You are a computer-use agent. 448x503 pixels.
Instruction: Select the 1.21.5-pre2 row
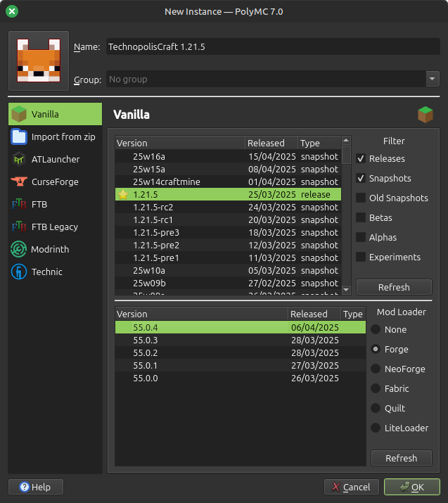tap(228, 245)
